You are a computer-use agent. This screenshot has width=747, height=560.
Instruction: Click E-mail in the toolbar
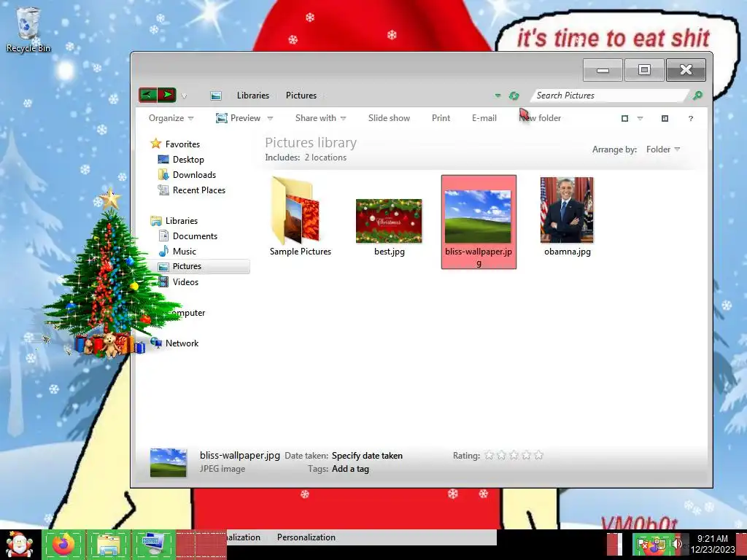point(484,118)
